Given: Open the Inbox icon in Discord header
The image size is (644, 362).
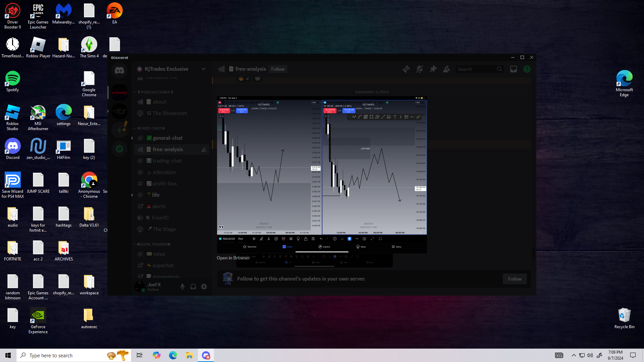Looking at the screenshot, I should [x=513, y=69].
